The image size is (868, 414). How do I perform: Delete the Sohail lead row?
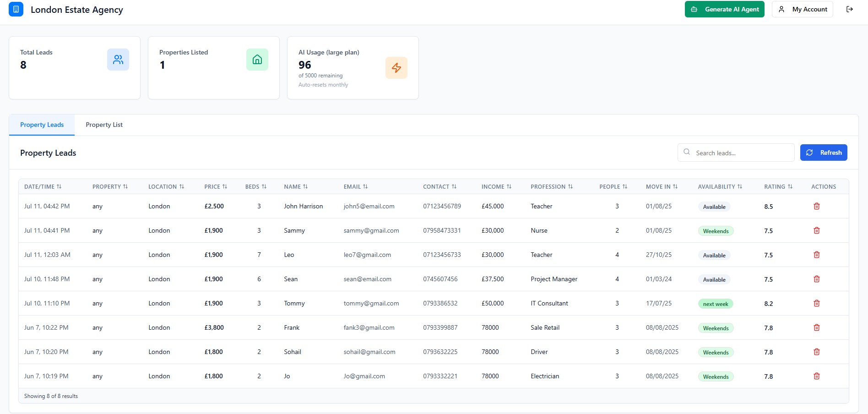coord(817,352)
